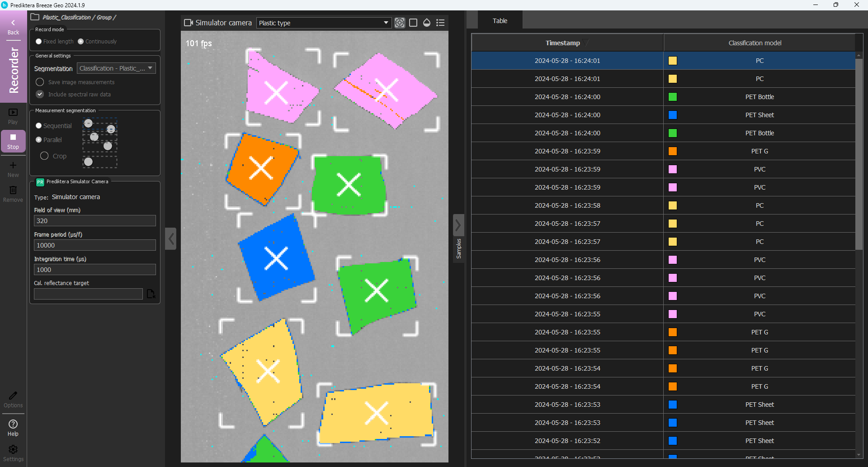The image size is (868, 467).
Task: Go Back from the Recorder view
Action: point(13,27)
